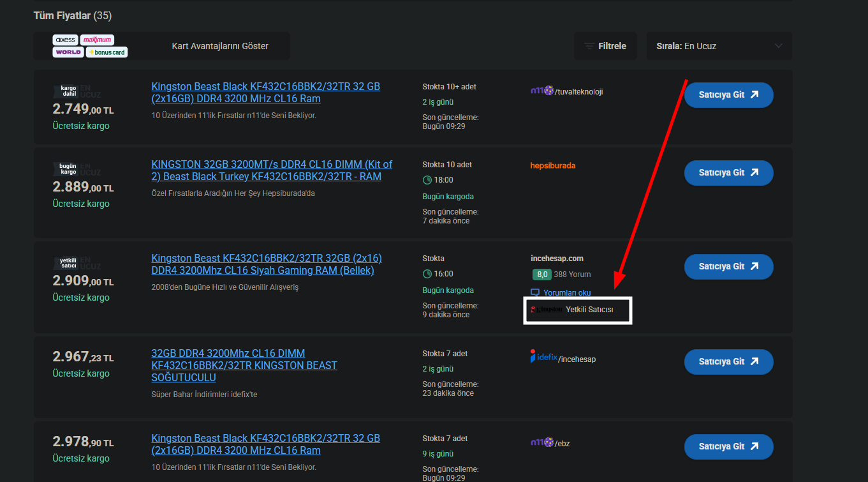This screenshot has height=482, width=868.
Task: Click the bonus card logo
Action: [x=107, y=52]
